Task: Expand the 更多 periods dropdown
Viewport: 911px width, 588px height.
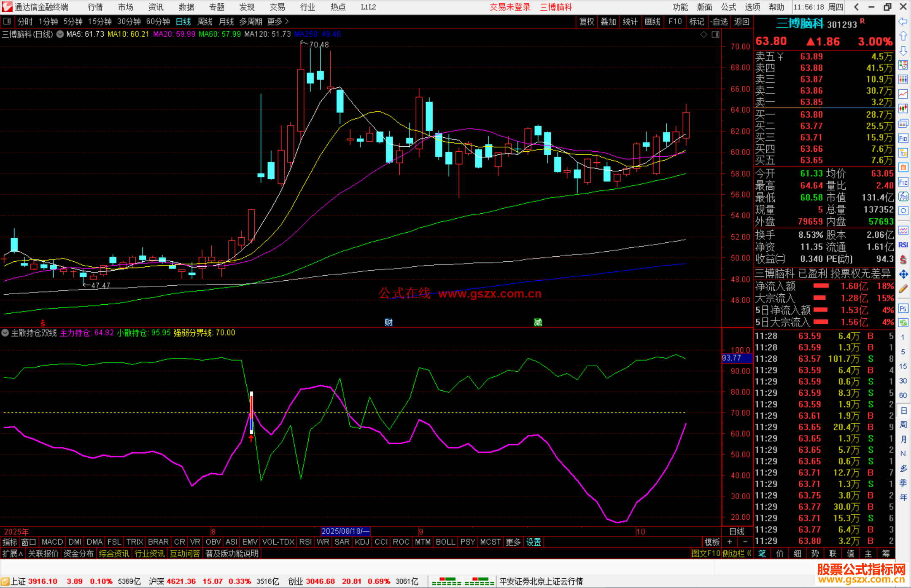Action: click(x=278, y=21)
